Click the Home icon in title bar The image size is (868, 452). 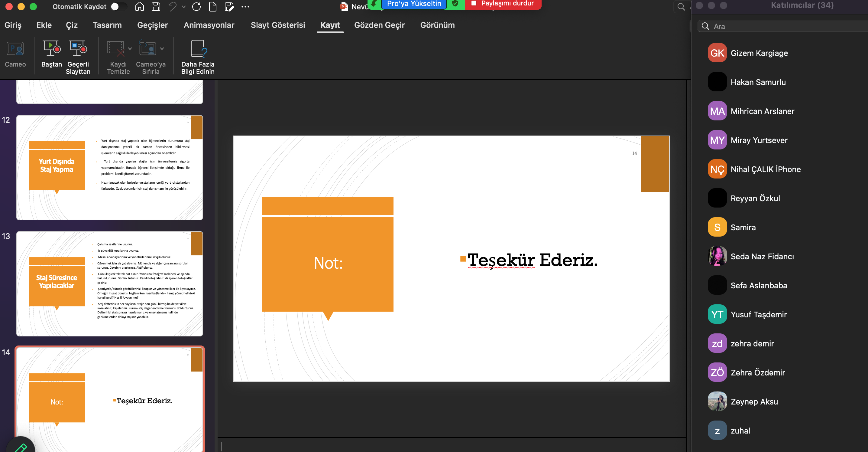pos(140,7)
